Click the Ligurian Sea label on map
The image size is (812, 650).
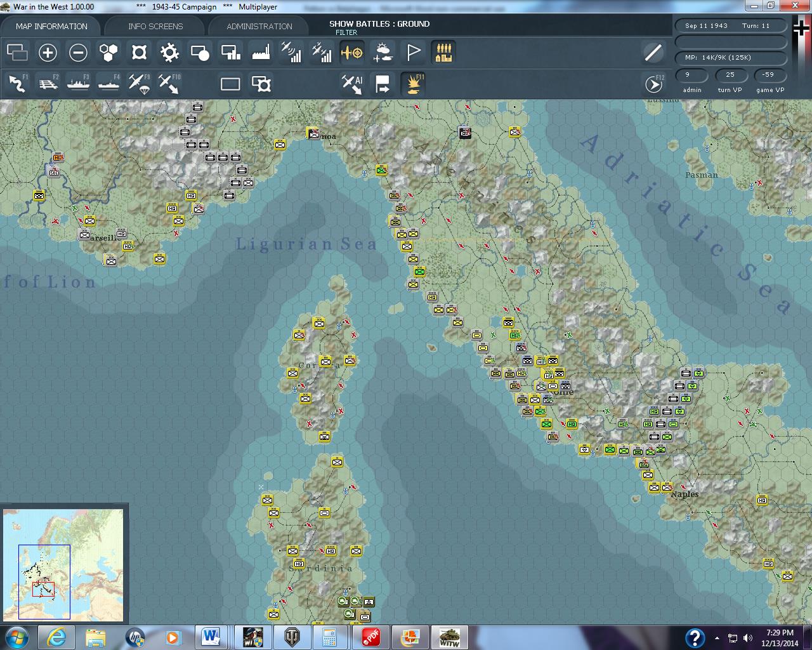click(x=306, y=244)
